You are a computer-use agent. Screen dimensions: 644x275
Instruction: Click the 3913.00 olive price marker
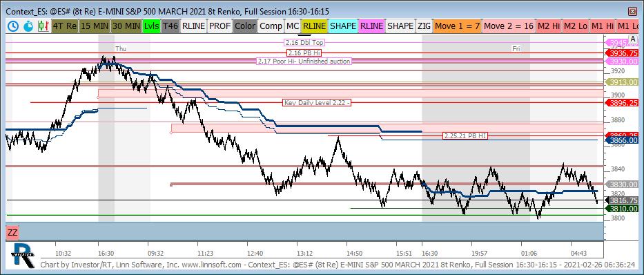(623, 82)
